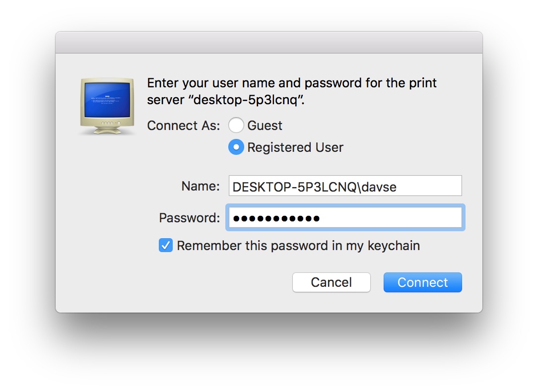Click the dialog's gray title bar

tap(269, 43)
